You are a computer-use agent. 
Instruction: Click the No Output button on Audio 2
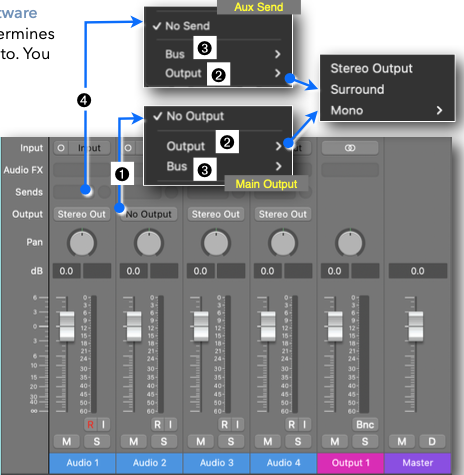(x=149, y=214)
